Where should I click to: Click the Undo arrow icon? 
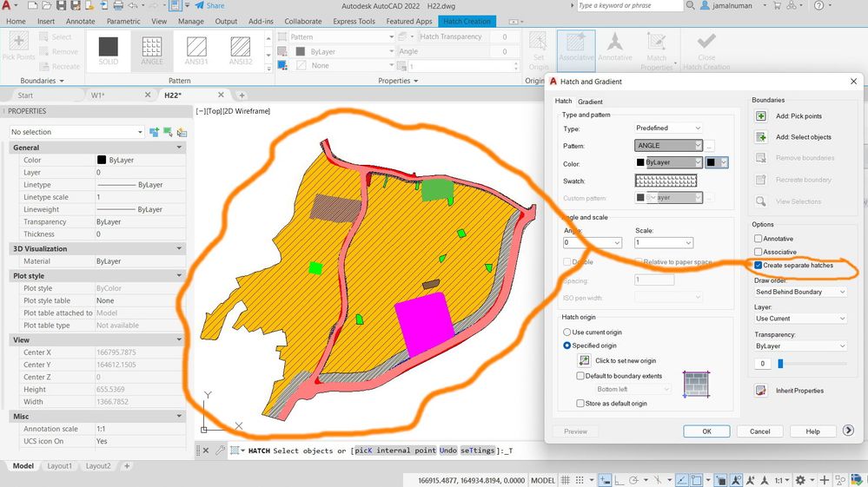pyautogui.click(x=133, y=5)
